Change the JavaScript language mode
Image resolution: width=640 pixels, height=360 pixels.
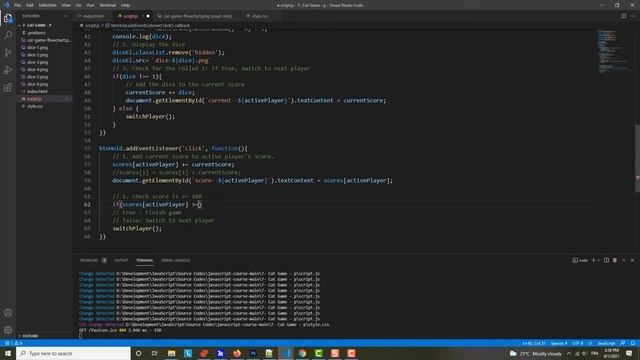pos(606,343)
